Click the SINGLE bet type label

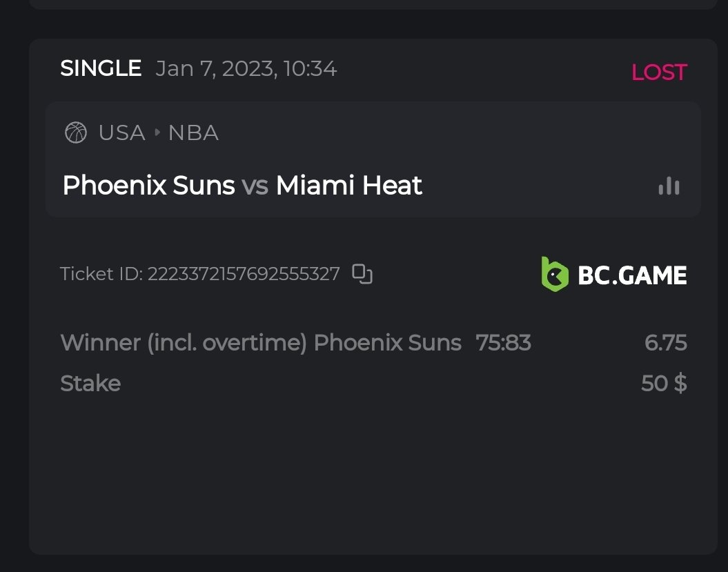click(x=101, y=69)
